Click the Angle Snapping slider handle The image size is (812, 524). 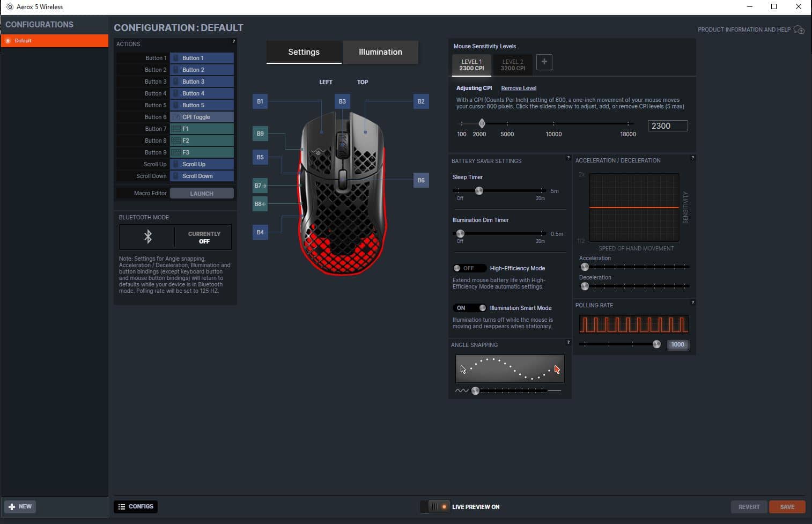point(475,390)
